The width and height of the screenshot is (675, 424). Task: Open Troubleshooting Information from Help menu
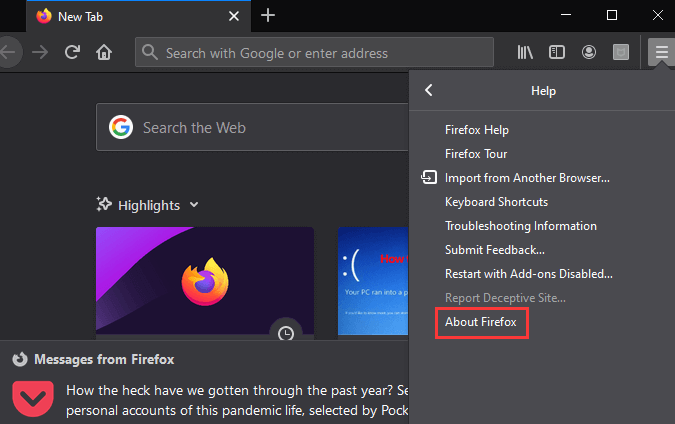coord(520,226)
